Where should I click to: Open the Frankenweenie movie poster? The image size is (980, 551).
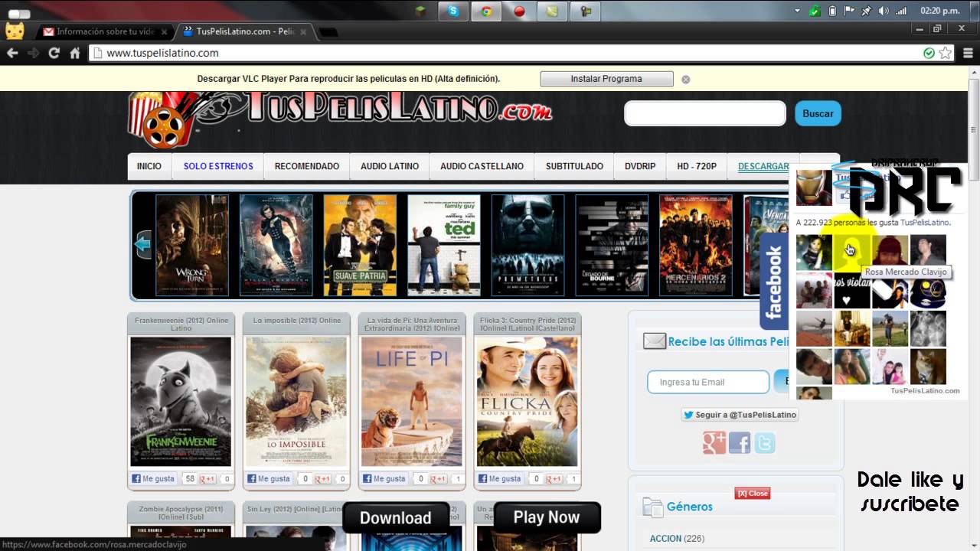(181, 402)
